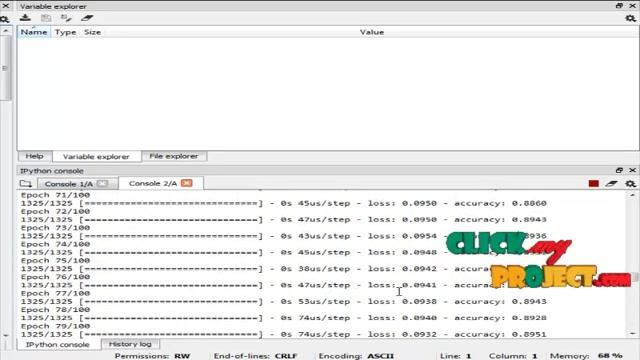The width and height of the screenshot is (640, 360).
Task: Click the console scrollbar up arrow
Action: pos(632,195)
